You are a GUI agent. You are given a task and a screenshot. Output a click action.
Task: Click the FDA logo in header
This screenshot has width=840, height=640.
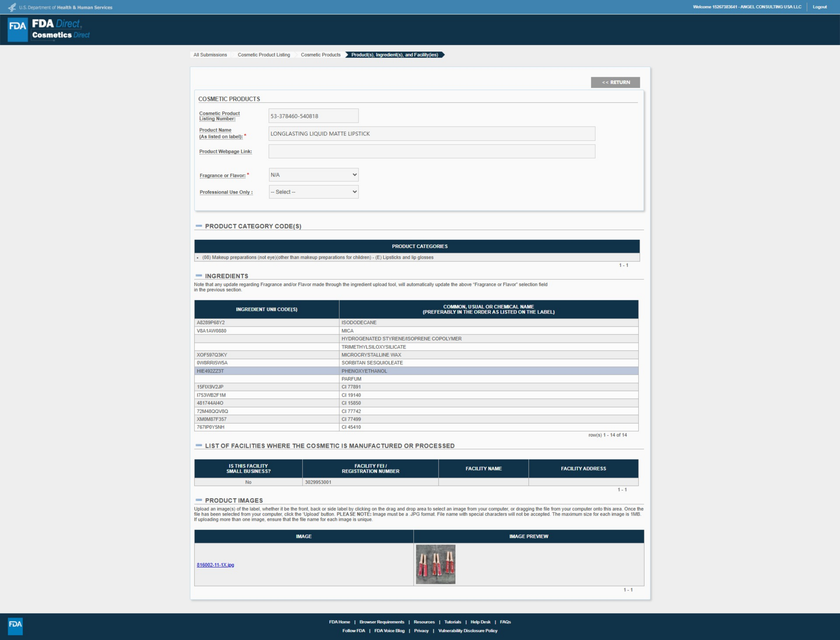(17, 29)
